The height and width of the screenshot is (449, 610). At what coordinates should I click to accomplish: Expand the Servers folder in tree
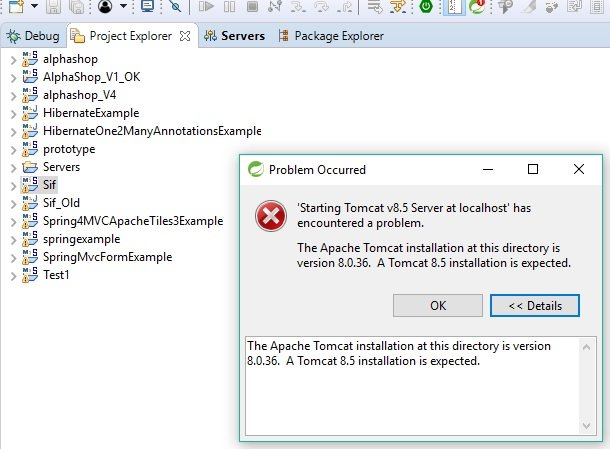tap(13, 168)
